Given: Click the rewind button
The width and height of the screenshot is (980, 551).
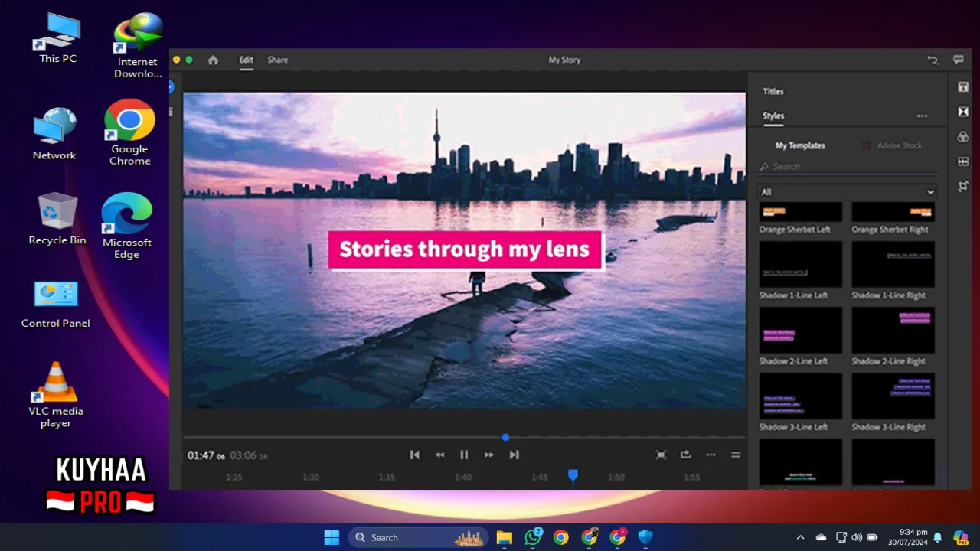Looking at the screenshot, I should tap(439, 455).
